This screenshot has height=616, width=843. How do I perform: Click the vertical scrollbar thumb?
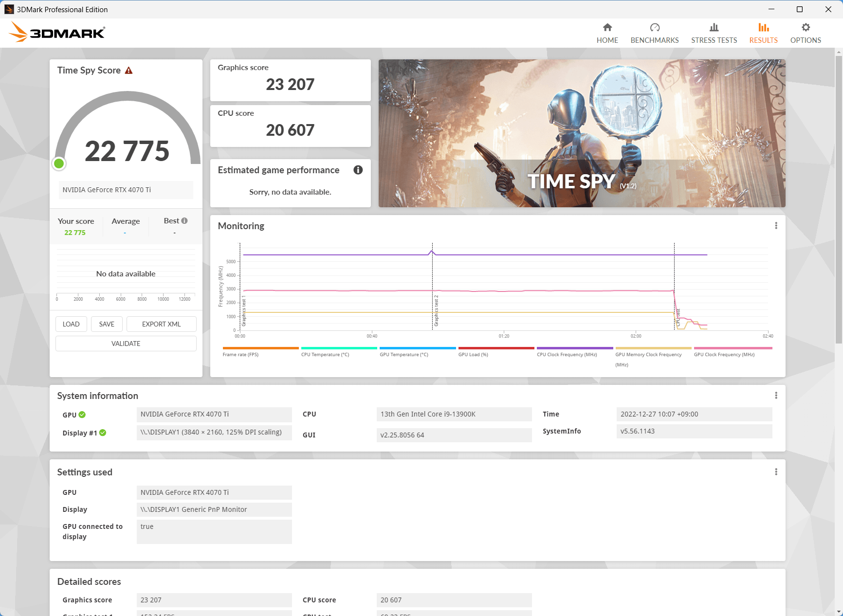839,199
